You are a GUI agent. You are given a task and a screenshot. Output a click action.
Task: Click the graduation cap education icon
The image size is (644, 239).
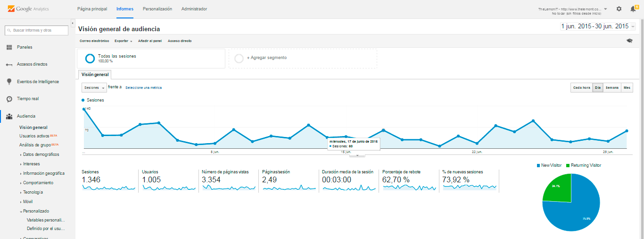[x=629, y=41]
